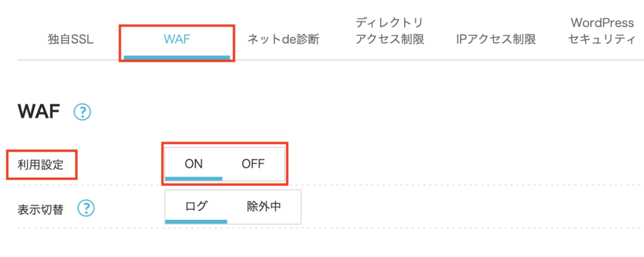
Task: Switch display to 除外中
Action: (264, 206)
